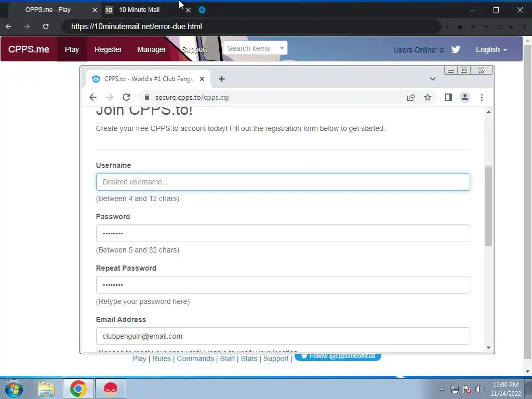Screen dimensions: 532x399
Task: Go back in inner Chrome window
Action: 93,97
